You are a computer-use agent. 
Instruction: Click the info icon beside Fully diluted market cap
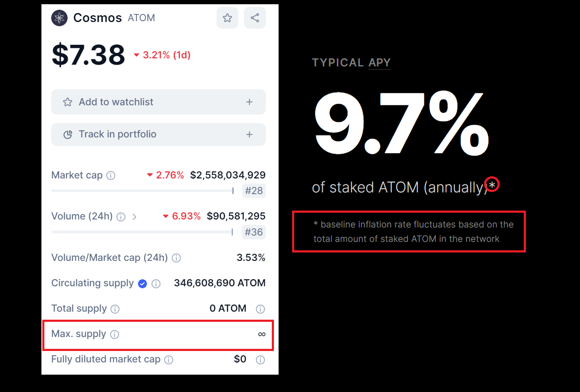(x=169, y=359)
